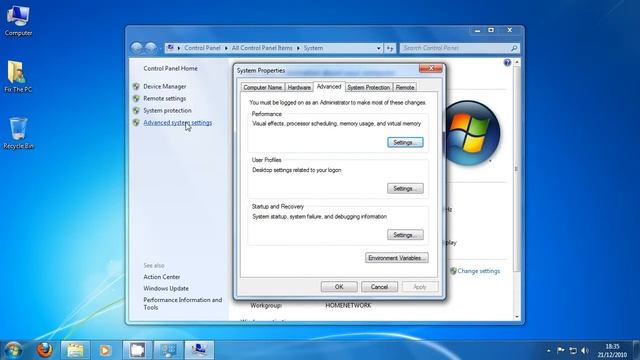640x360 pixels.
Task: Select the white square taskbar app icon
Action: [x=138, y=350]
